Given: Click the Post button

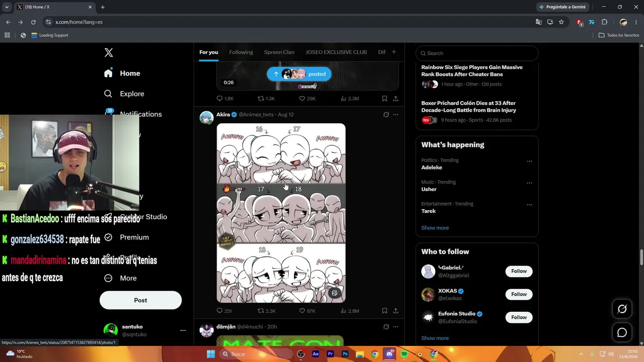Looking at the screenshot, I should tap(140, 300).
